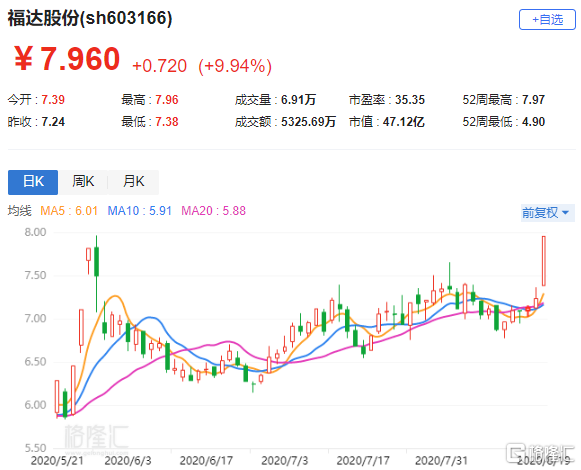Switch to the 日K daily chart tab
This screenshot has height=470, width=581.
(x=33, y=182)
